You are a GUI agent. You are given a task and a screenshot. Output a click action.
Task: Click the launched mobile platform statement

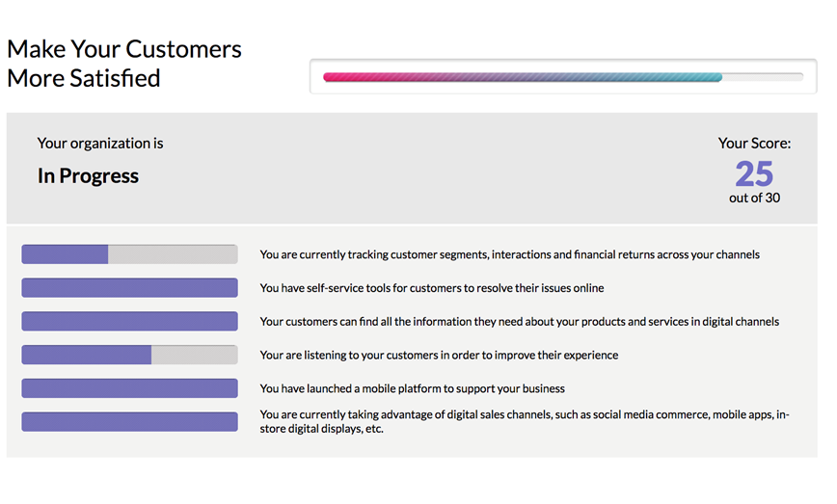click(x=412, y=388)
